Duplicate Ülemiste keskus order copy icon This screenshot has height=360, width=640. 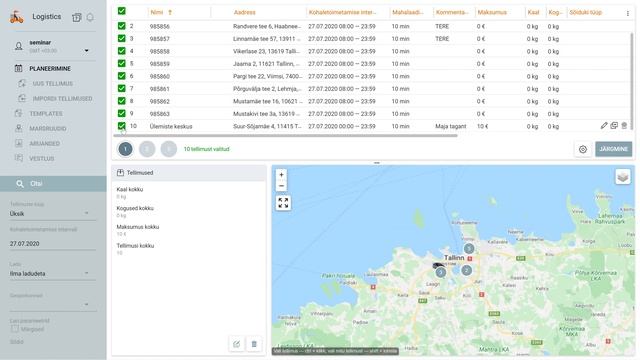[614, 126]
